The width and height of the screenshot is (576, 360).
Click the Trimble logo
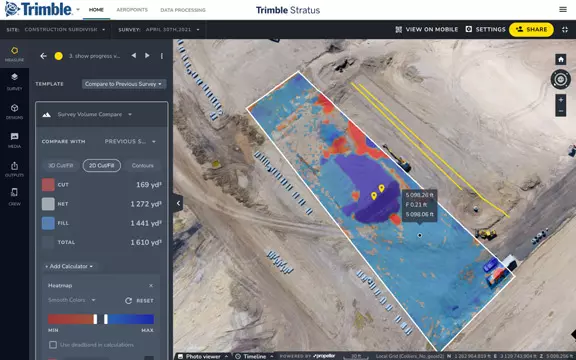pyautogui.click(x=39, y=9)
